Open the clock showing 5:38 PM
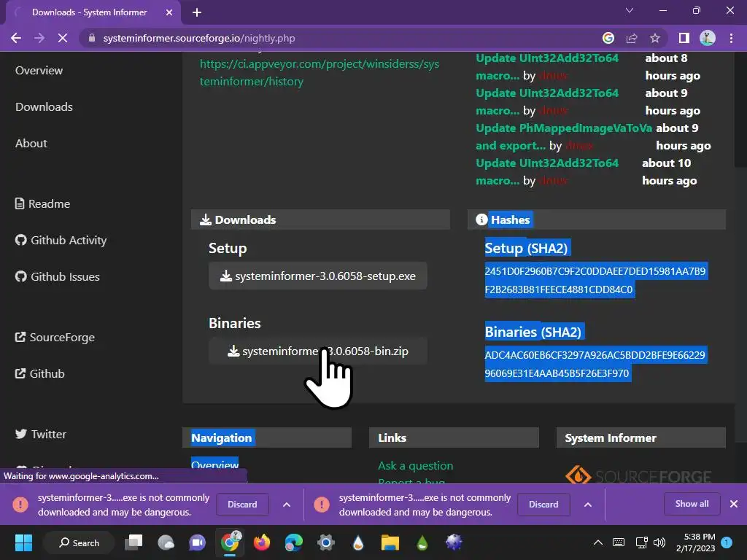747x560 pixels. point(695,542)
